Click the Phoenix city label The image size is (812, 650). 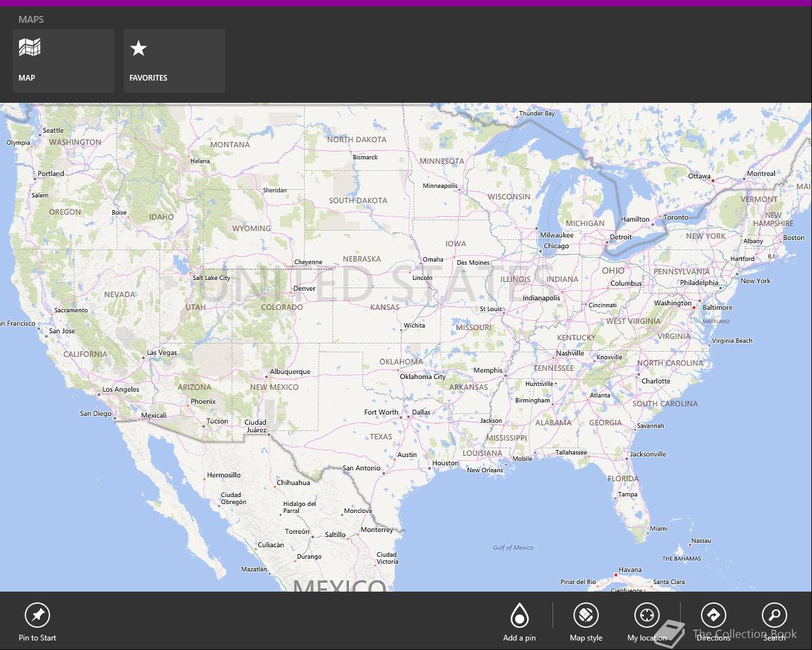[203, 401]
